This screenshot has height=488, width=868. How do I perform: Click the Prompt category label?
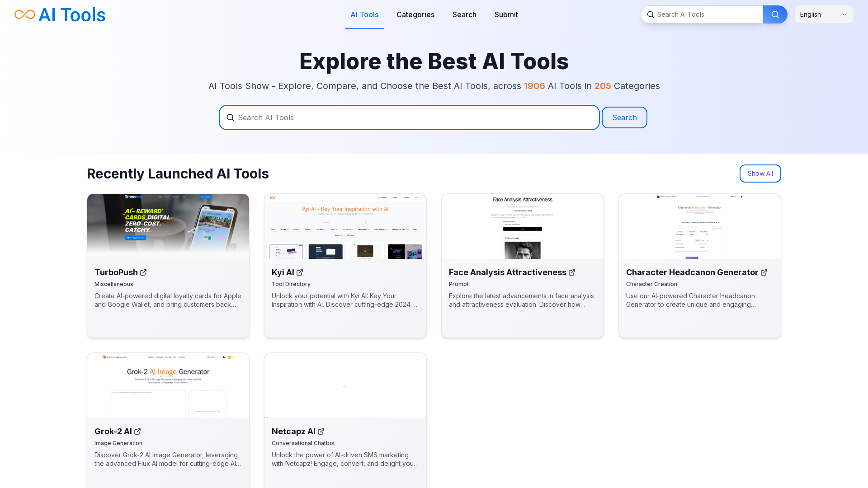[459, 284]
